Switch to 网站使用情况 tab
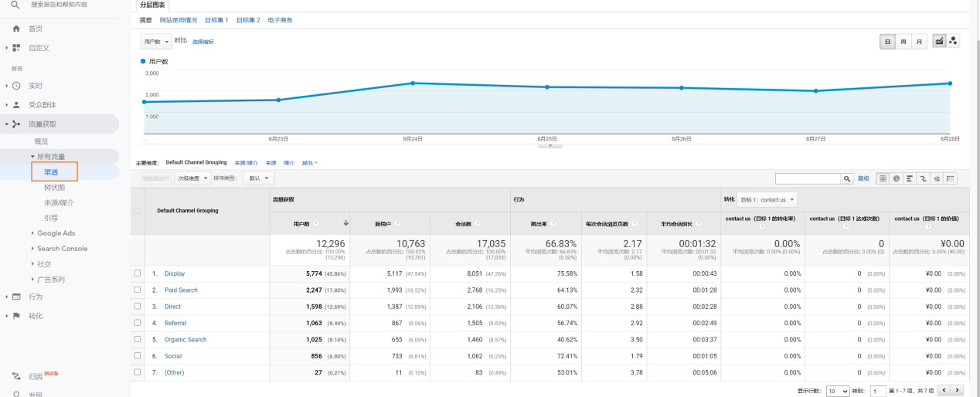Image resolution: width=980 pixels, height=397 pixels. tap(179, 20)
